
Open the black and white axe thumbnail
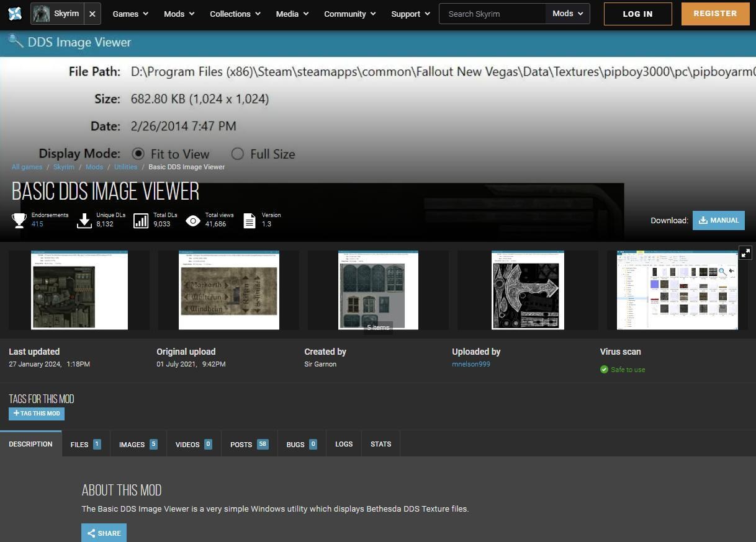click(x=528, y=290)
